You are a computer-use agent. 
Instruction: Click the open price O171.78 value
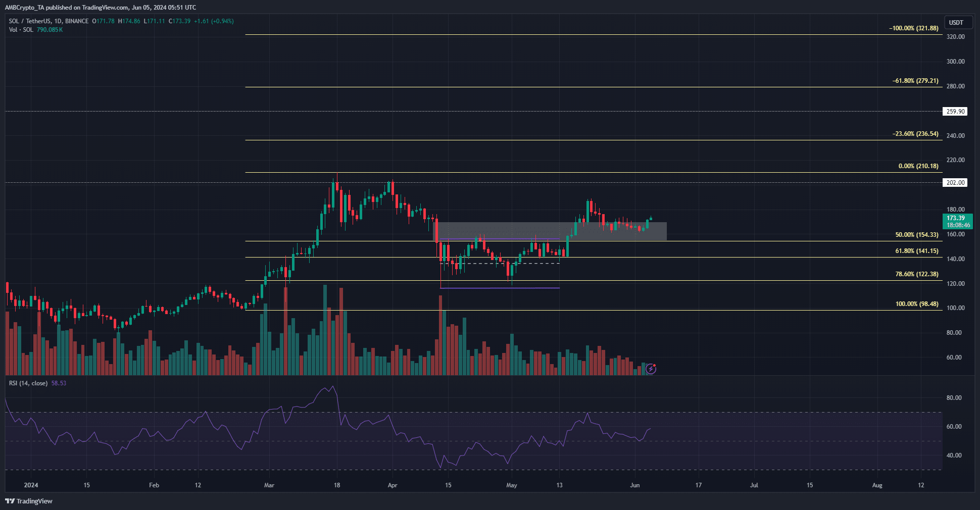[x=103, y=21]
